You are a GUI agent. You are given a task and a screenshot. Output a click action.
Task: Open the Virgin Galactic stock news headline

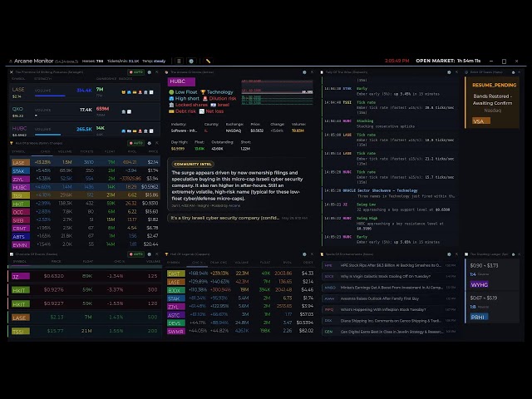coord(386,276)
